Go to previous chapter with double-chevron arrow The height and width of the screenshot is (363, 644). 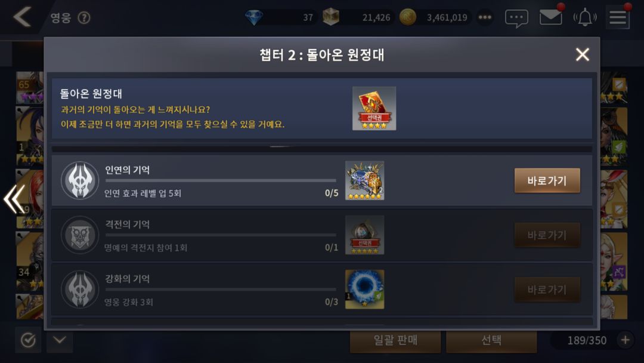click(14, 199)
